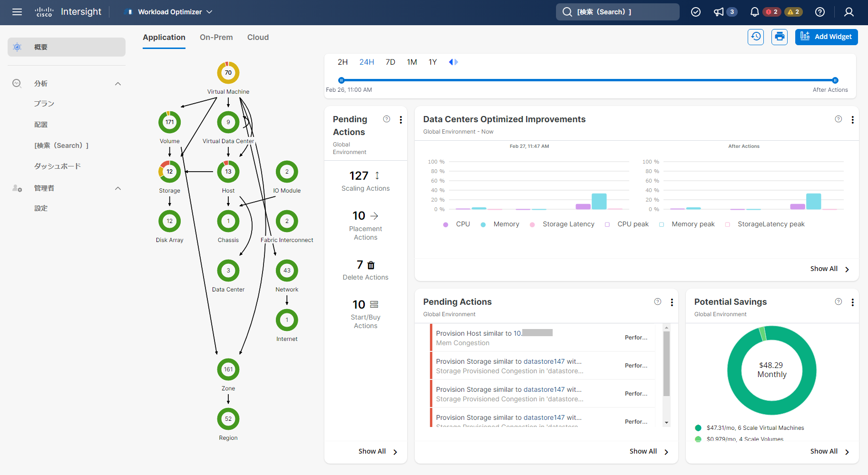
Task: Click the After Actions timeline handle
Action: (x=835, y=80)
